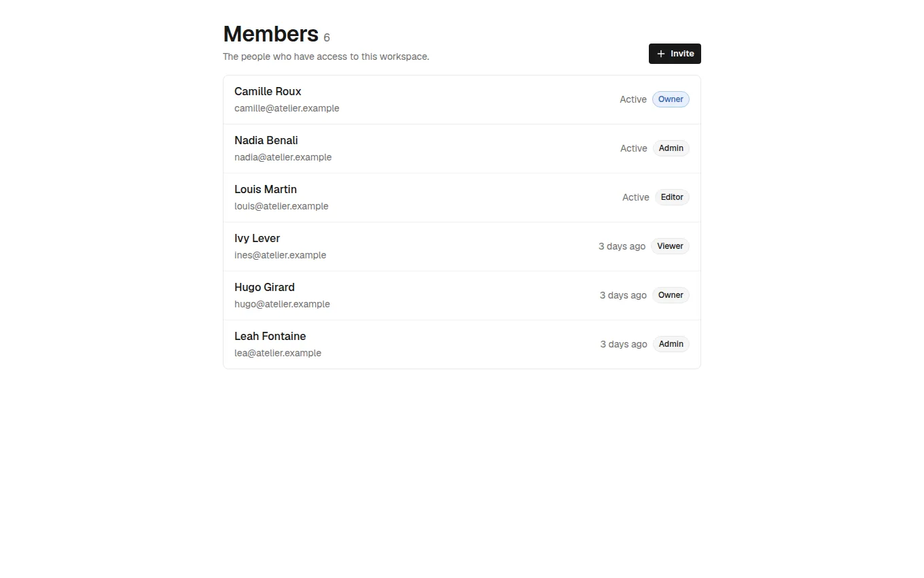Viewport: 924px width, 578px height.
Task: Click the email lea@atelier.example
Action: click(278, 353)
